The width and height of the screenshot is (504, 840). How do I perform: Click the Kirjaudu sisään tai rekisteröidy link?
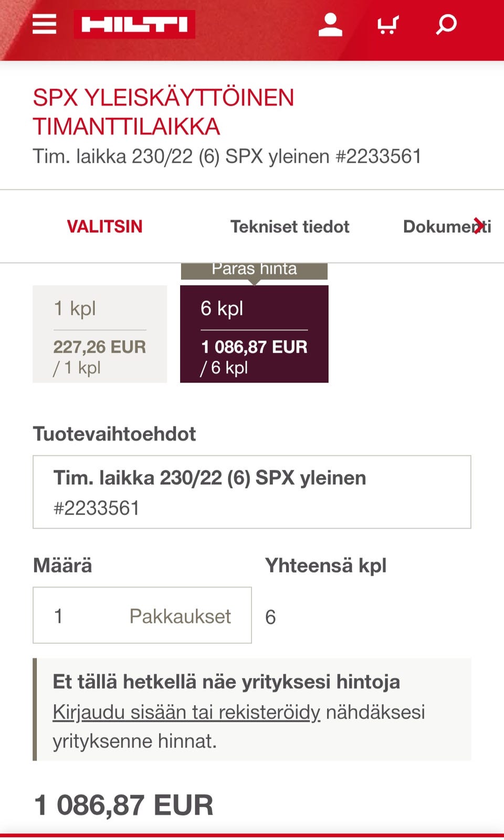click(186, 712)
